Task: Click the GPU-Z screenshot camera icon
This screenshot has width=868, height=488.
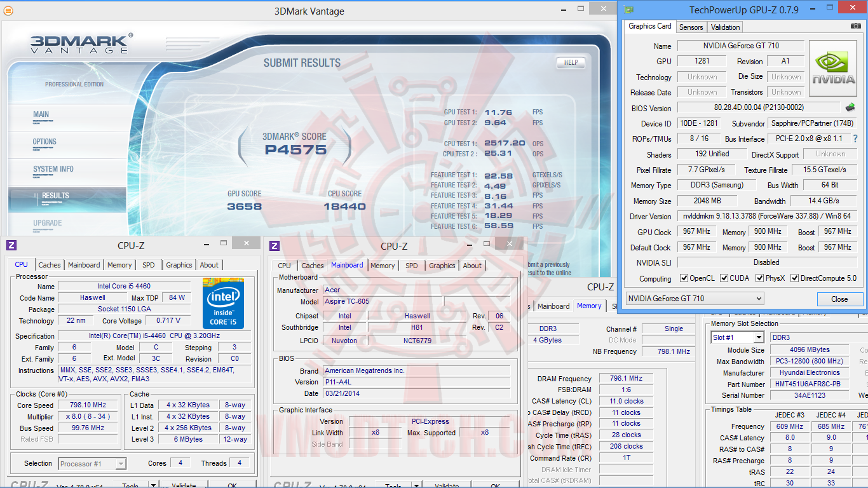Action: pos(856,27)
